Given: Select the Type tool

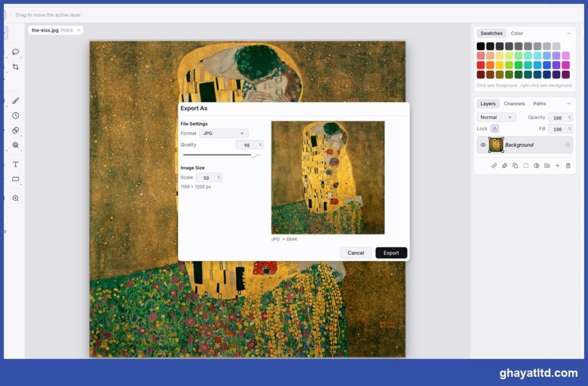Looking at the screenshot, I should click(x=16, y=164).
